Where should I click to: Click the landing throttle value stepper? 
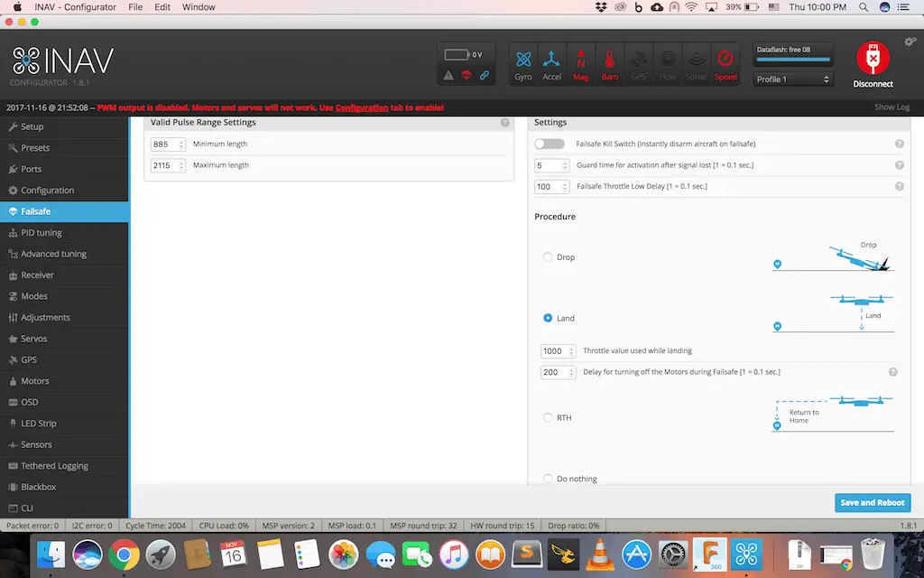pyautogui.click(x=571, y=351)
